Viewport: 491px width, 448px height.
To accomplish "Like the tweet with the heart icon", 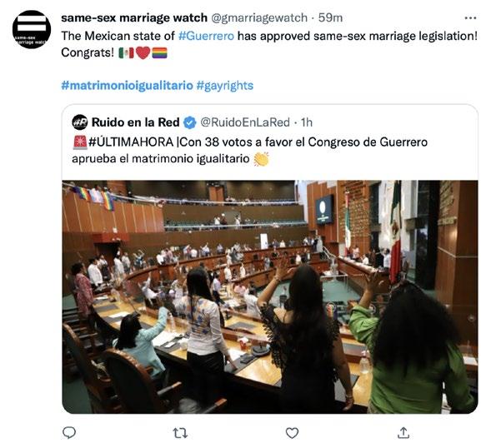I will [x=292, y=433].
